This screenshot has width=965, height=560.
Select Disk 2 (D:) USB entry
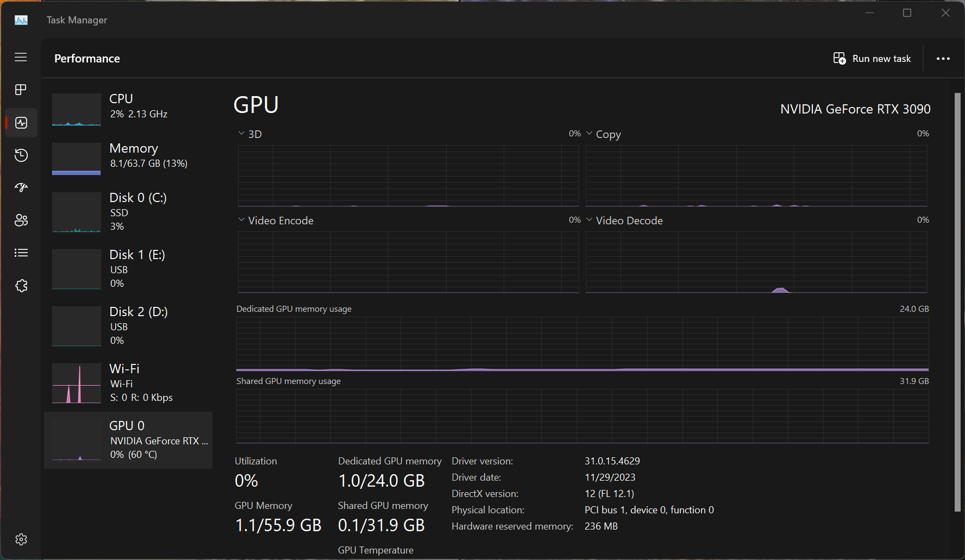[x=128, y=326]
